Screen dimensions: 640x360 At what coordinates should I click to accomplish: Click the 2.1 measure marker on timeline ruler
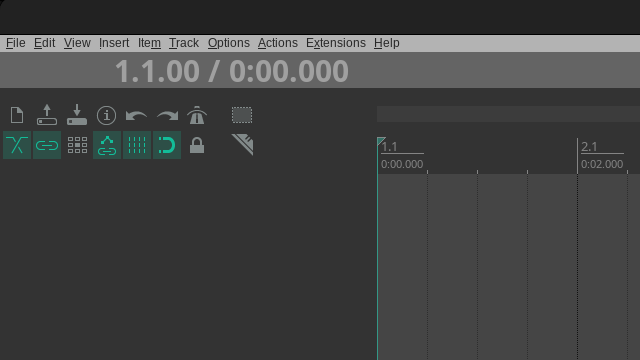[589, 147]
